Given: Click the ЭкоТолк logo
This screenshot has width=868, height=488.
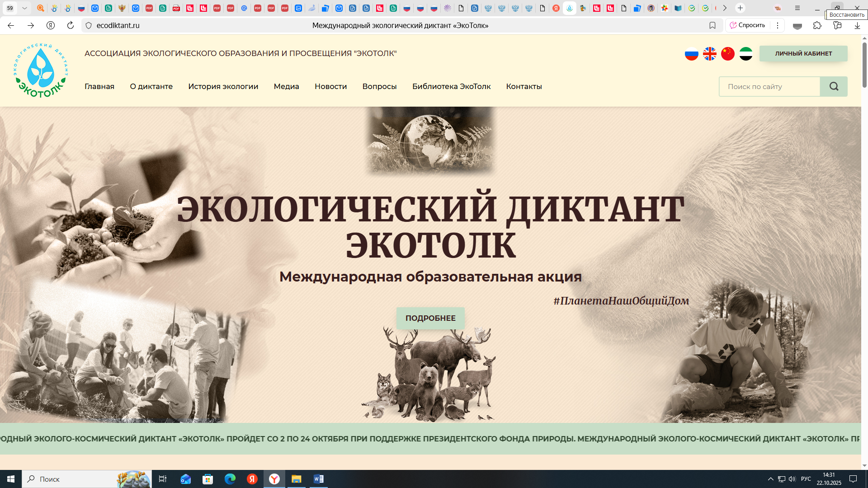Looking at the screenshot, I should coord(41,70).
